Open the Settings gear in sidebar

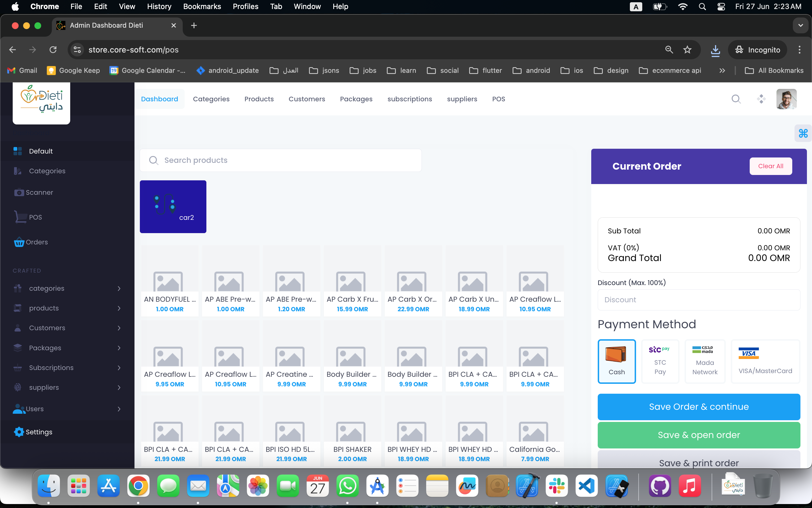19,432
